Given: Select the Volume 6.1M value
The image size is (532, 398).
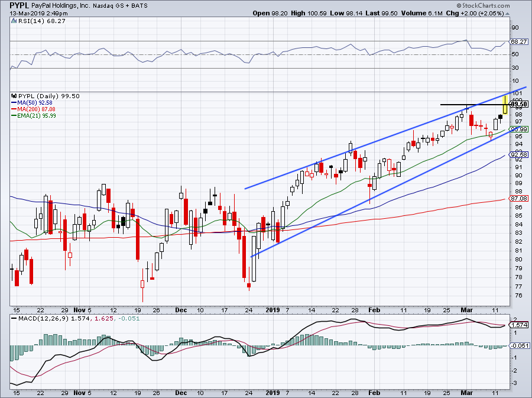Looking at the screenshot, I should 421,13.
